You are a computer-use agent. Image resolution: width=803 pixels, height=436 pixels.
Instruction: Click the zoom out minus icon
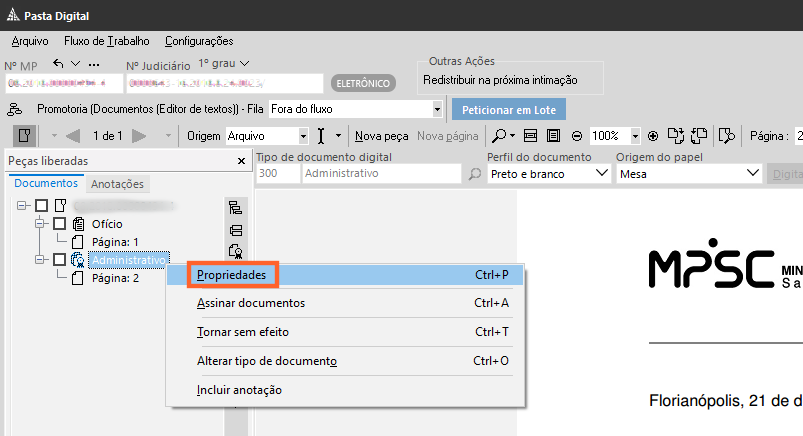(x=576, y=135)
